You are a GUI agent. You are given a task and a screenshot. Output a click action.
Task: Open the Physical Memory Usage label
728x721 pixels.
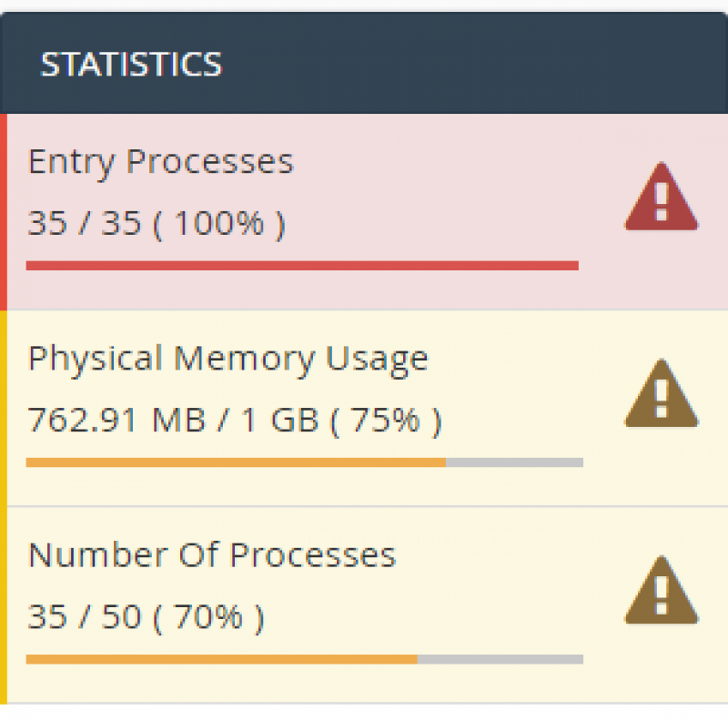point(227,359)
